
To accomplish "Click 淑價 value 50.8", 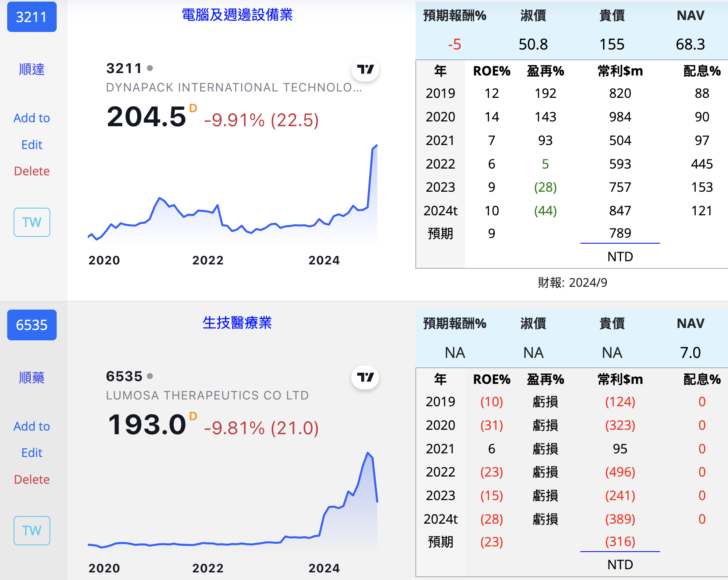I will point(533,44).
